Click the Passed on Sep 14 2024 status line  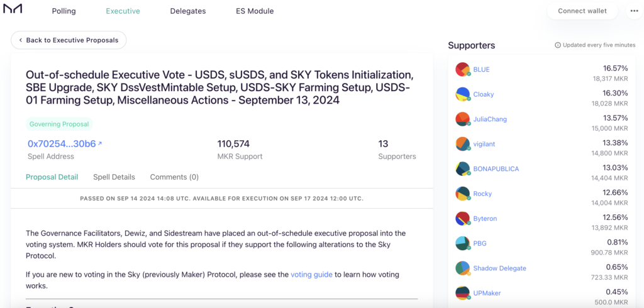click(222, 199)
